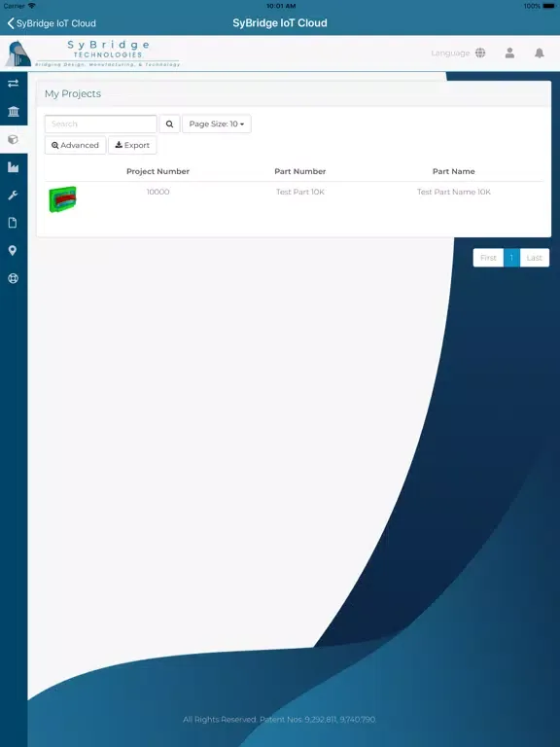Go back to SyBridge IoT Cloud

tap(52, 23)
